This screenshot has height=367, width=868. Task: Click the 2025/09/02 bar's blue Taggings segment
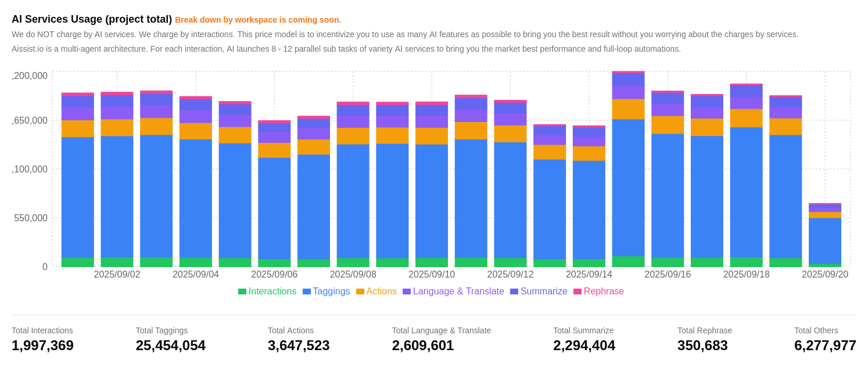click(117, 196)
